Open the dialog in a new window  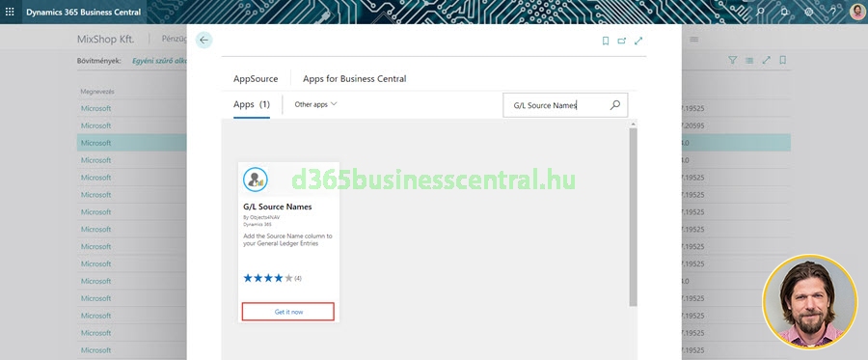(x=622, y=41)
